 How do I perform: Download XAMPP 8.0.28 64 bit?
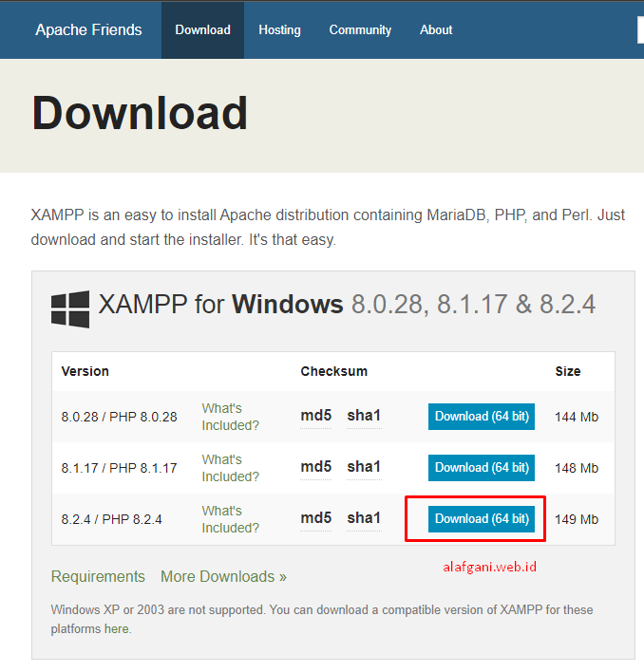pyautogui.click(x=482, y=417)
